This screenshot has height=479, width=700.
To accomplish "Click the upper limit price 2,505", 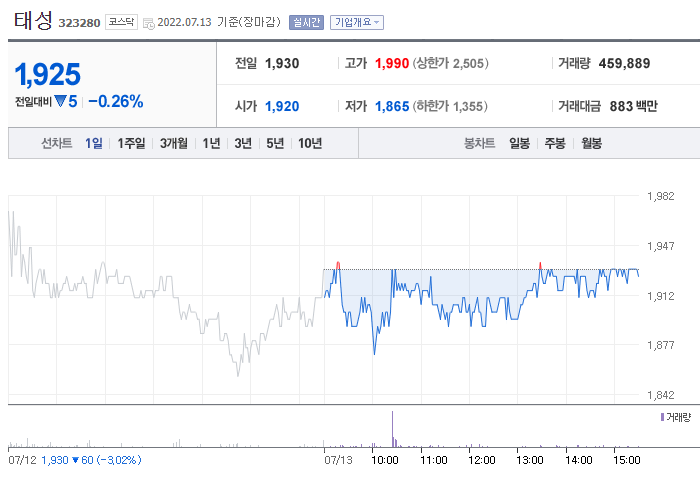I will pos(468,63).
